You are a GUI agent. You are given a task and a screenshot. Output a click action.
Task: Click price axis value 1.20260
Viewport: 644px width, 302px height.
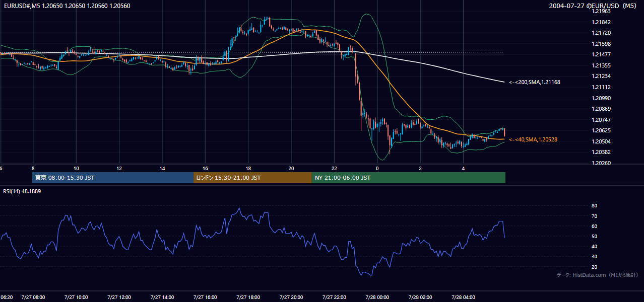click(x=601, y=163)
